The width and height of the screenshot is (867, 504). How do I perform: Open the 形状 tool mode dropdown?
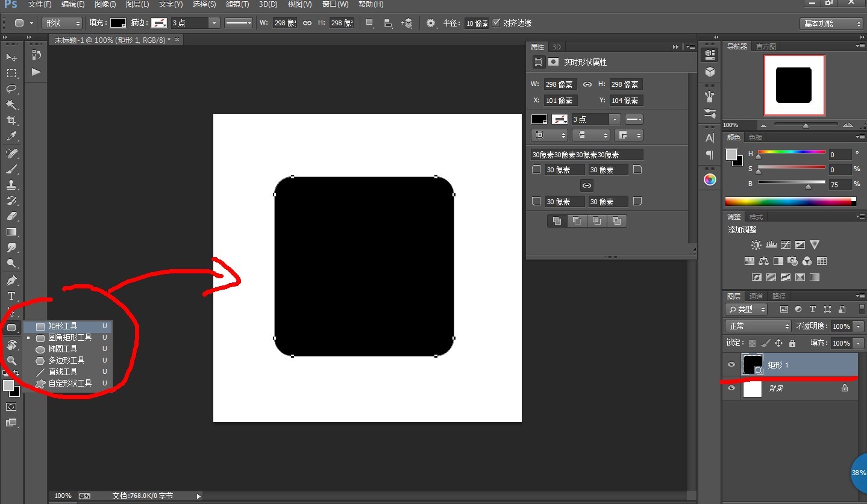62,23
